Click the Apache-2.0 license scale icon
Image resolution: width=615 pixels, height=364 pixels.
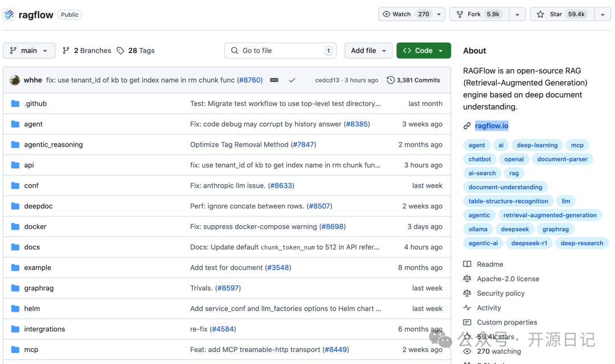[x=467, y=279]
